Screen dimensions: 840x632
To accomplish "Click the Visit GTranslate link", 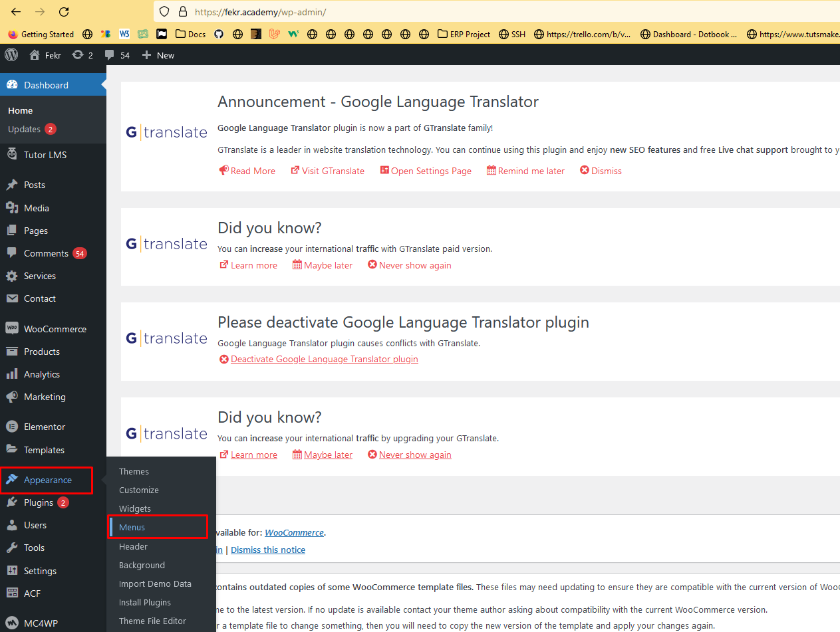I will [327, 171].
